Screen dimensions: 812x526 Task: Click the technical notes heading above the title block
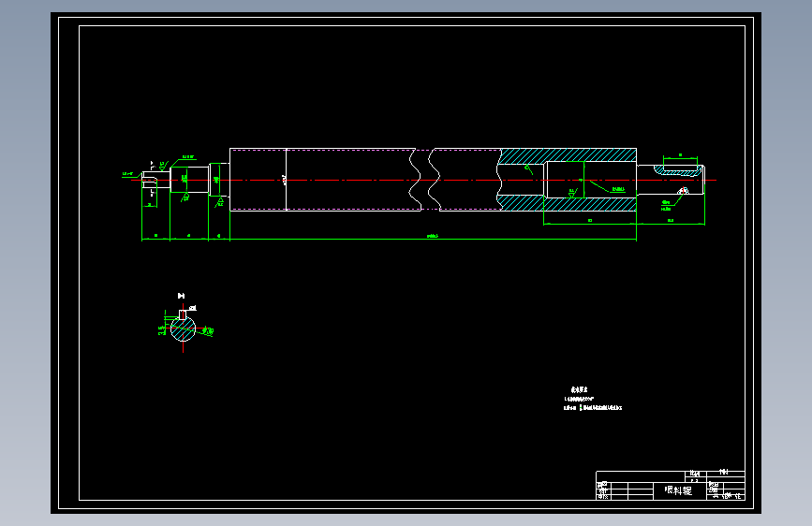(580, 389)
